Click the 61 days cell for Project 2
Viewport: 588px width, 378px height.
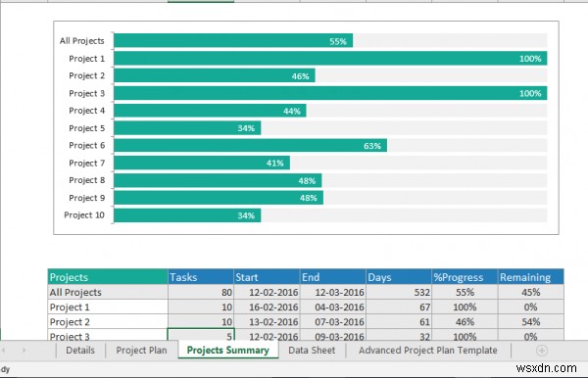click(x=399, y=321)
